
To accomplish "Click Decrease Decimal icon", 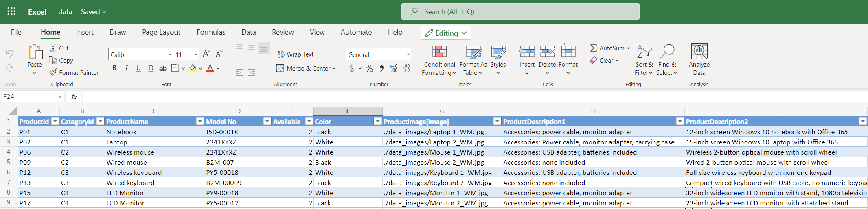I will [x=406, y=68].
